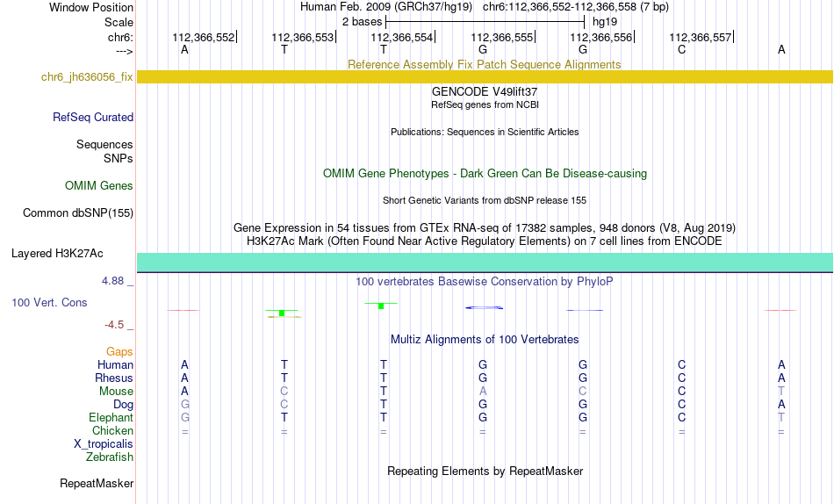This screenshot has width=834, height=504.
Task: Click the Mouse species row label
Action: click(x=116, y=392)
